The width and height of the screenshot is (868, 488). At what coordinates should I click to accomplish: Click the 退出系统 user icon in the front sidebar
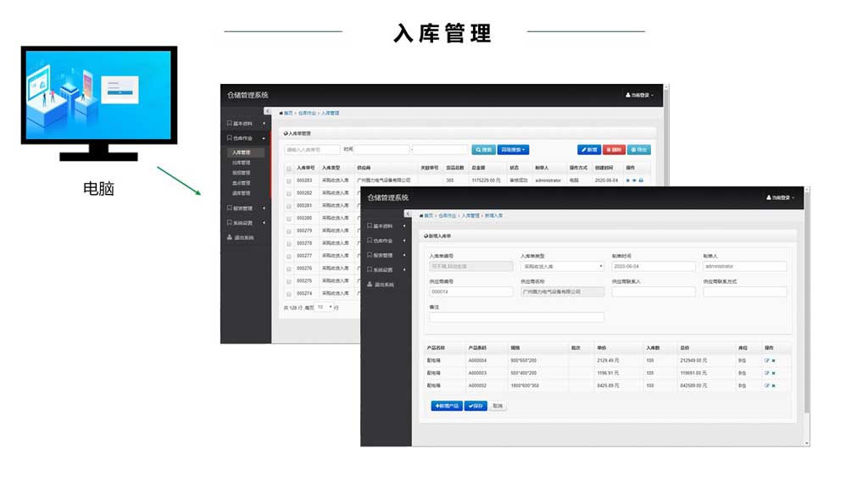pyautogui.click(x=370, y=285)
